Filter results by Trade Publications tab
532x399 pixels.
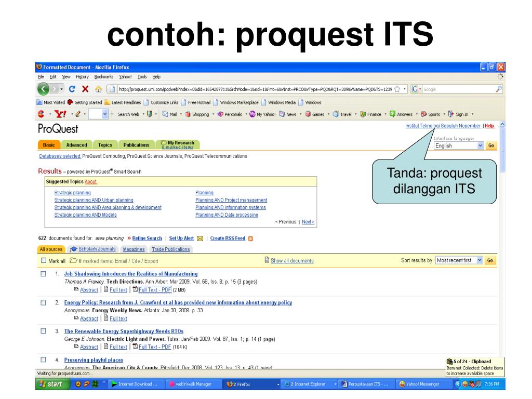click(170, 249)
